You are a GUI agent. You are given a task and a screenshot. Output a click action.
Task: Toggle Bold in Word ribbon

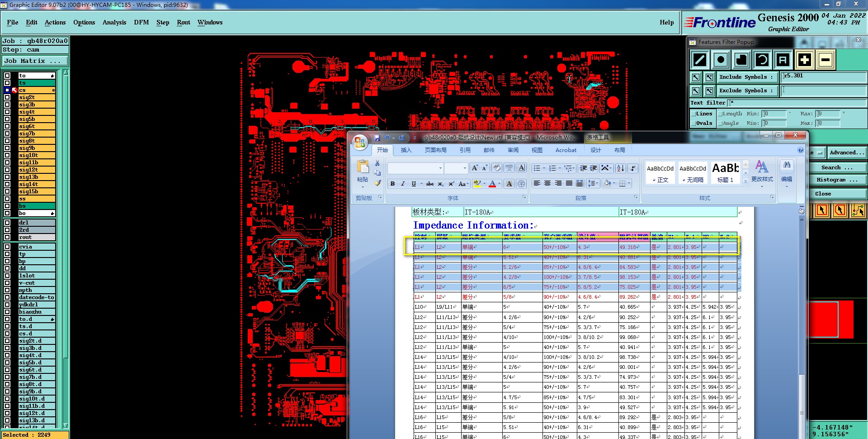[x=392, y=184]
